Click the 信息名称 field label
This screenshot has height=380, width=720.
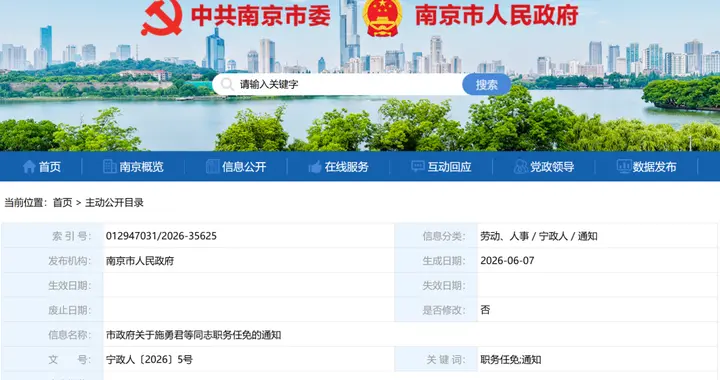click(70, 335)
